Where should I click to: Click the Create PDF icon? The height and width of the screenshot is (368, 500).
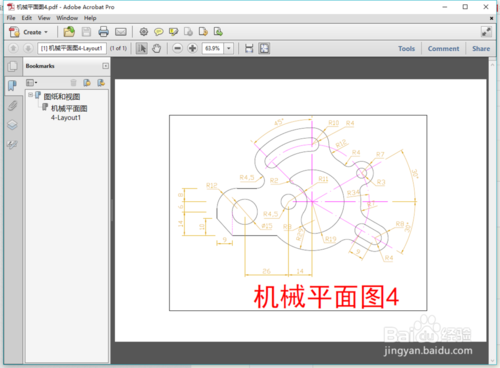[14, 32]
